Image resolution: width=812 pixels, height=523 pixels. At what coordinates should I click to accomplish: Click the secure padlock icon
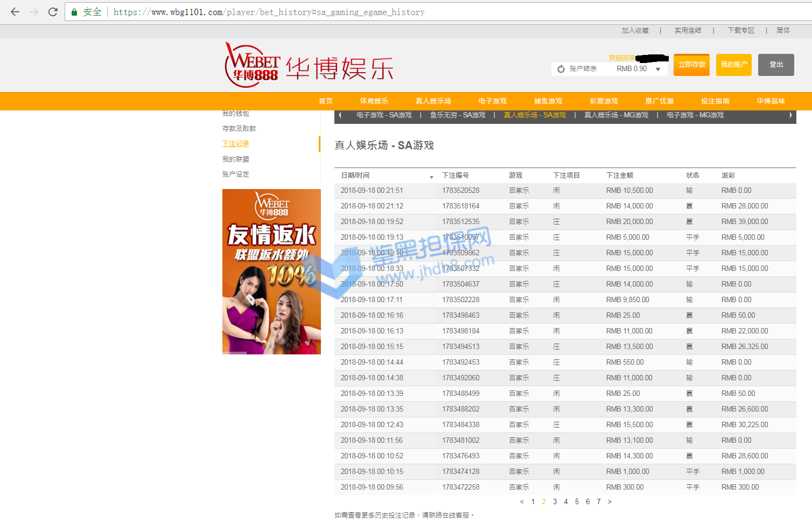[74, 12]
